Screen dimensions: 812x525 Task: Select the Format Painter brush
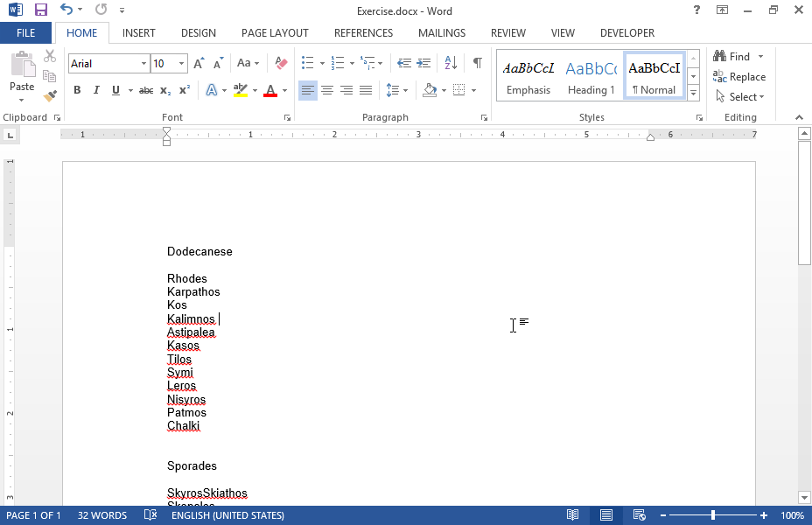click(50, 95)
